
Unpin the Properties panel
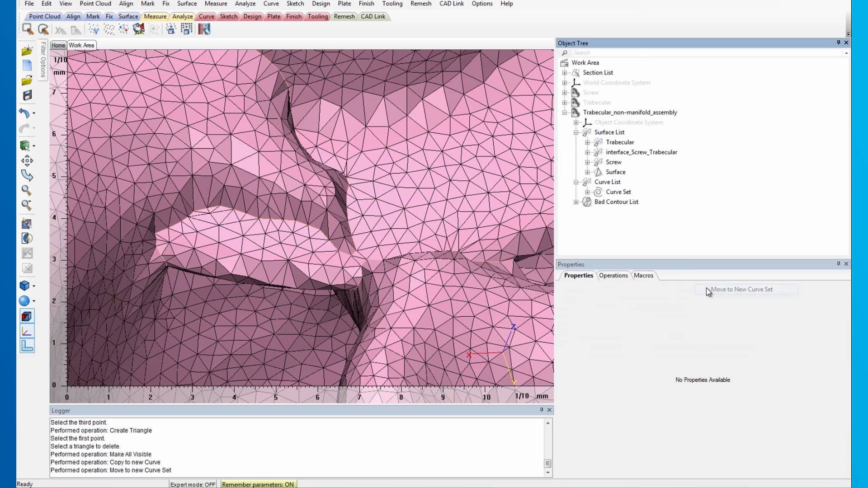tap(837, 264)
